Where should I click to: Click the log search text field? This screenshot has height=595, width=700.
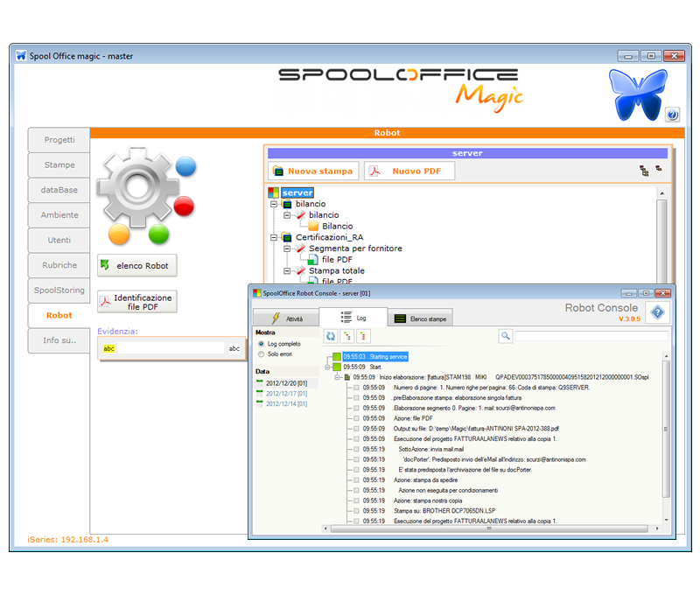tap(591, 336)
